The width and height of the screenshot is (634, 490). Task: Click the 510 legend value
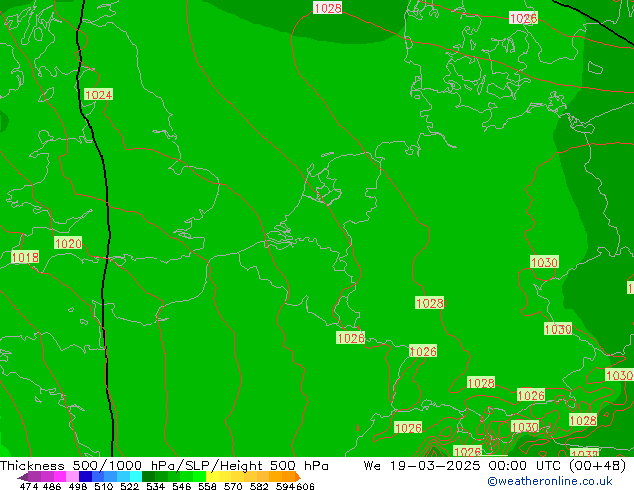[x=104, y=486]
